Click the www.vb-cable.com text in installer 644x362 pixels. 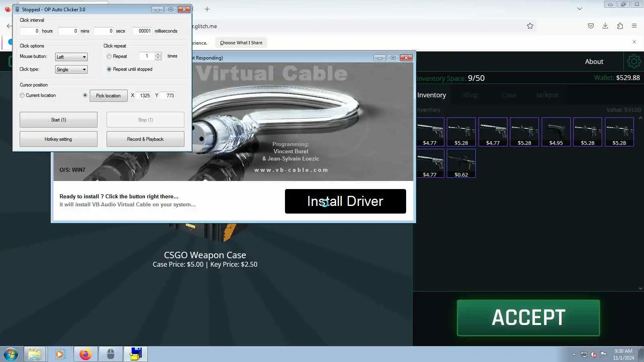tap(291, 170)
